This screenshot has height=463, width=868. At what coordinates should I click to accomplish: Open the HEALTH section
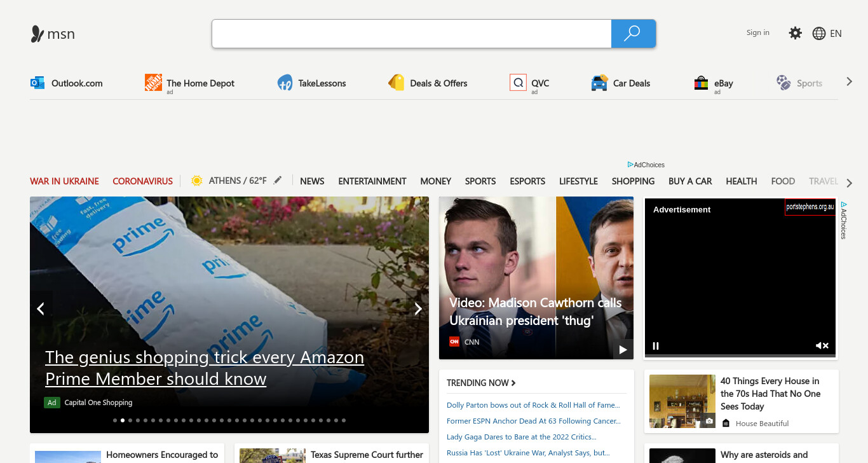pos(742,181)
